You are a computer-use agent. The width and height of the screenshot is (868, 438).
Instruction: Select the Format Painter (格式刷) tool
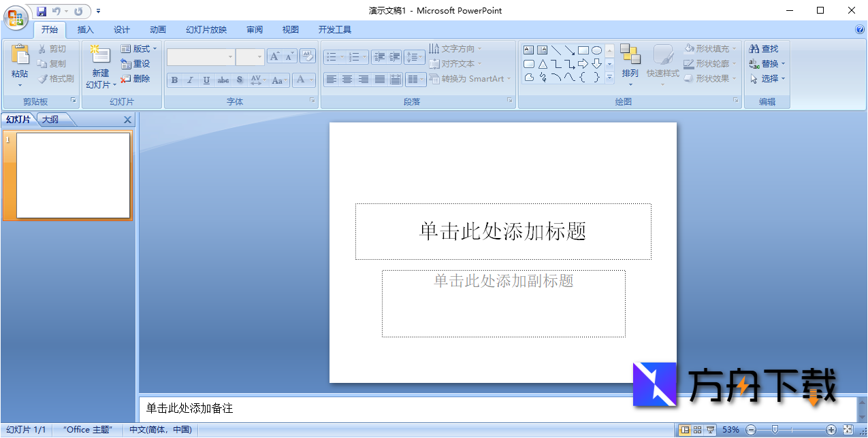click(x=57, y=78)
